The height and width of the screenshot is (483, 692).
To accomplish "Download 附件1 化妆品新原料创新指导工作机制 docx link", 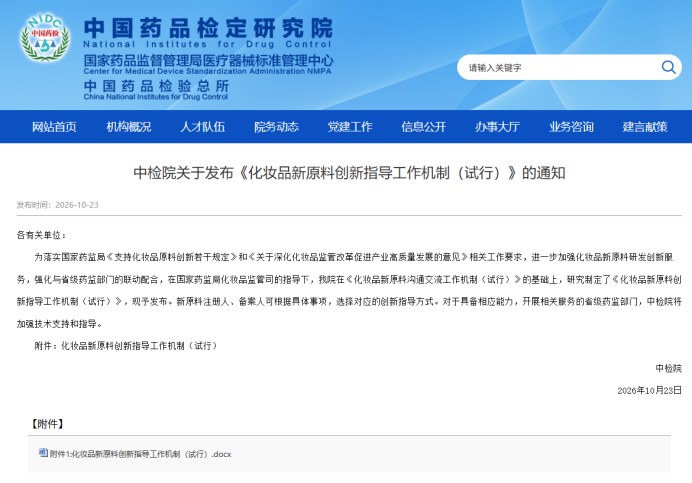I will pos(140,454).
